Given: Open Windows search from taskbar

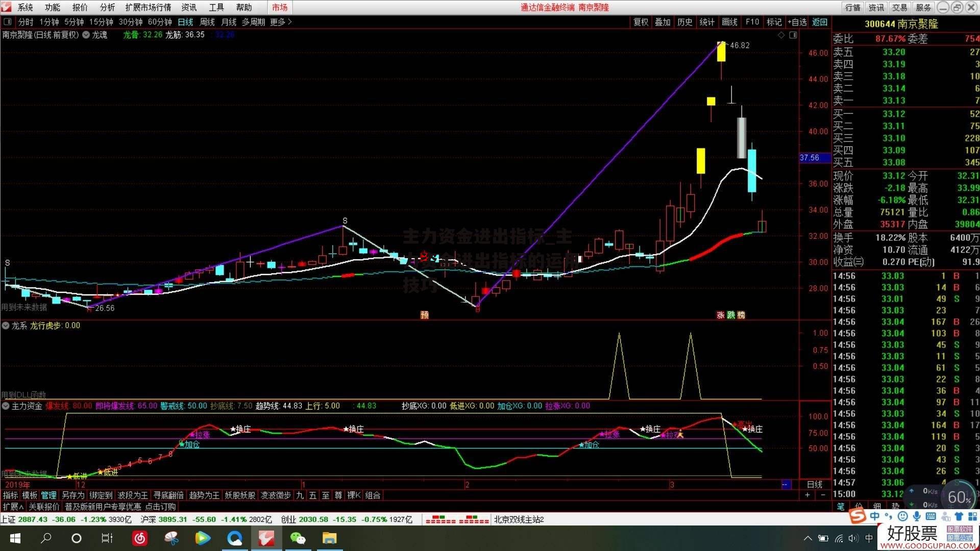Looking at the screenshot, I should [x=46, y=538].
